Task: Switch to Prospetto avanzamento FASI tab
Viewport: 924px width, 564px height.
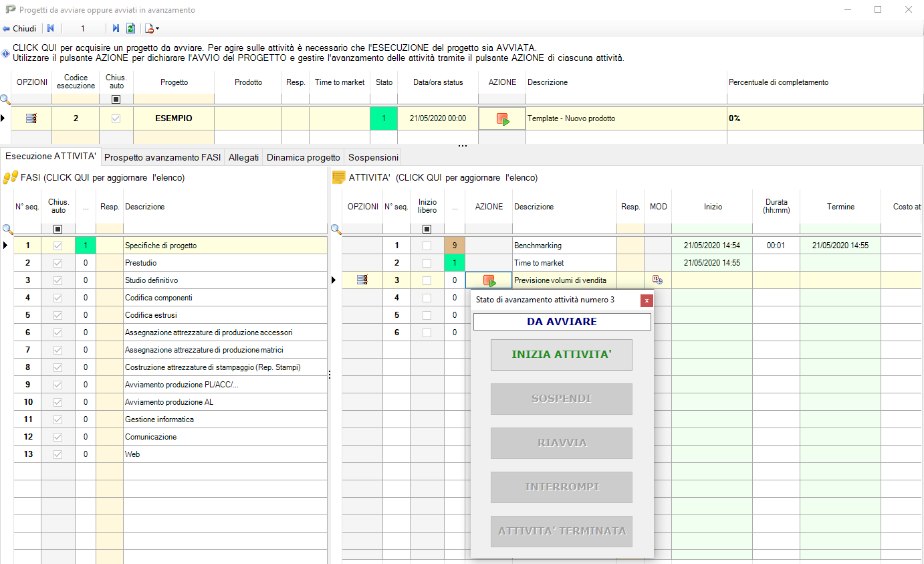Action: point(162,157)
